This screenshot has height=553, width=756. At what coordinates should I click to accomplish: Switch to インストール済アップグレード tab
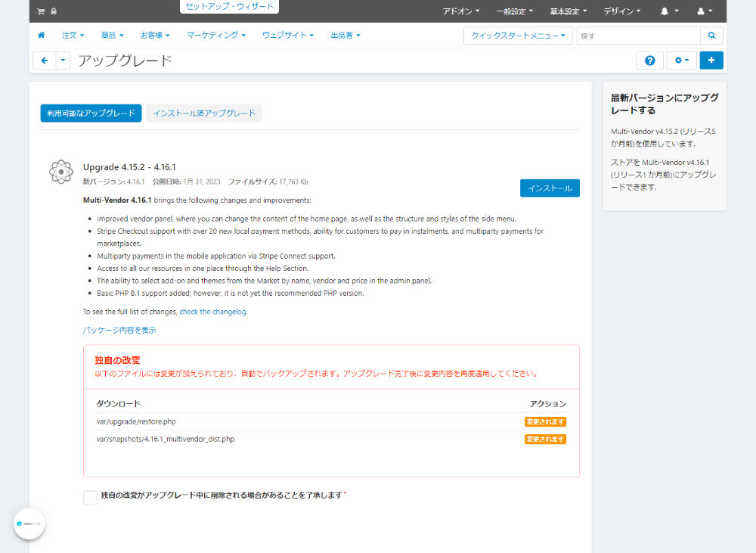pos(204,113)
